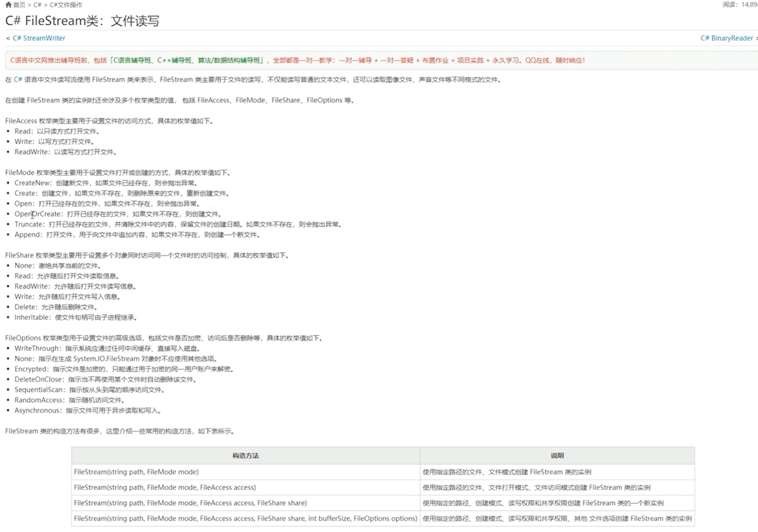Image resolution: width=758 pixels, height=532 pixels.
Task: Click the 说明 table column header
Action: coord(557,456)
